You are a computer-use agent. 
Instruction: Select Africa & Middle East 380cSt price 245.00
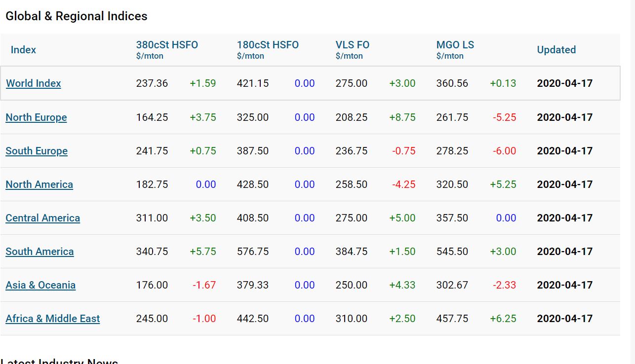152,319
